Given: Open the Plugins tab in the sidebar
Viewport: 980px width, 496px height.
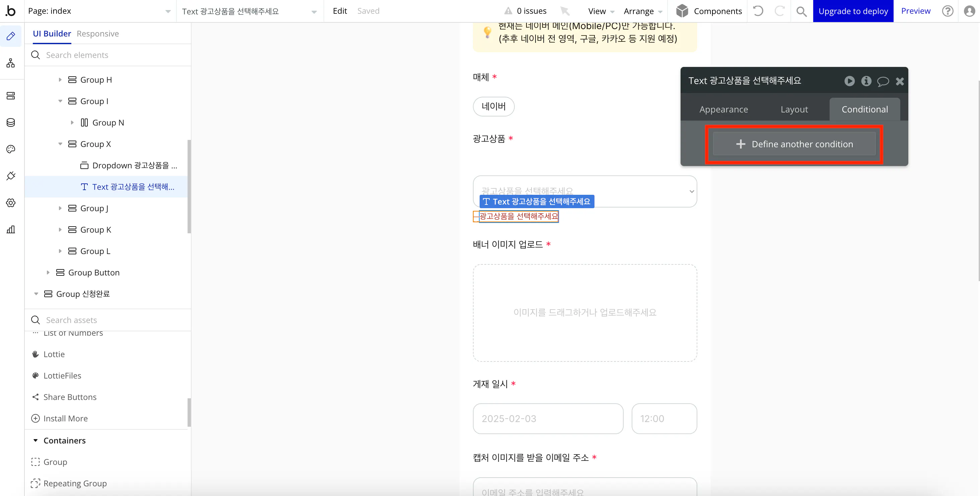Looking at the screenshot, I should [11, 176].
